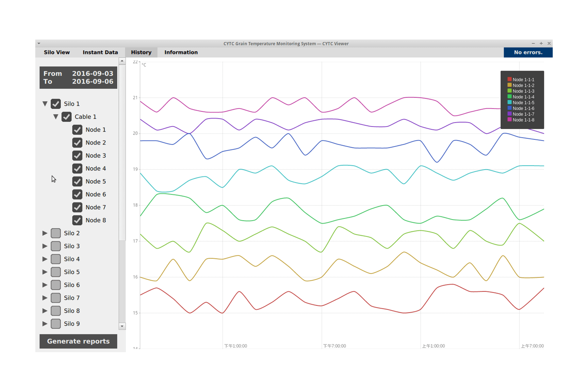Switch to the Silo View tab
The width and height of the screenshot is (588, 392).
(x=57, y=52)
